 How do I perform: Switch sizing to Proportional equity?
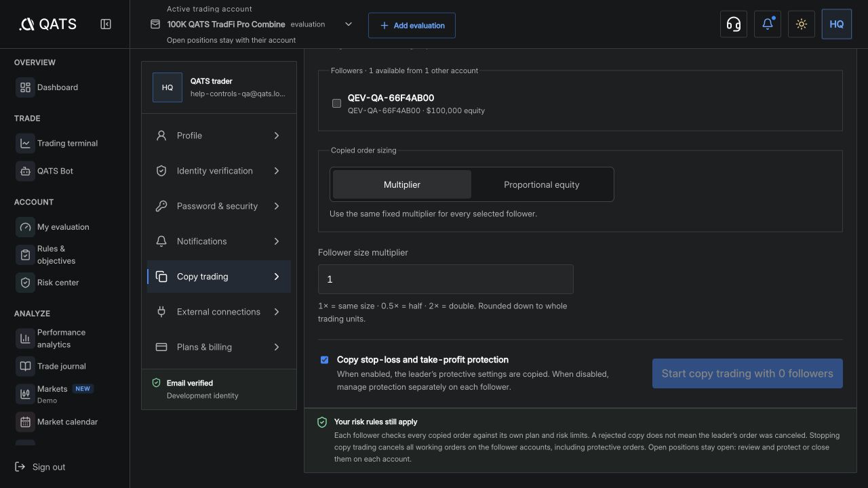pyautogui.click(x=542, y=184)
